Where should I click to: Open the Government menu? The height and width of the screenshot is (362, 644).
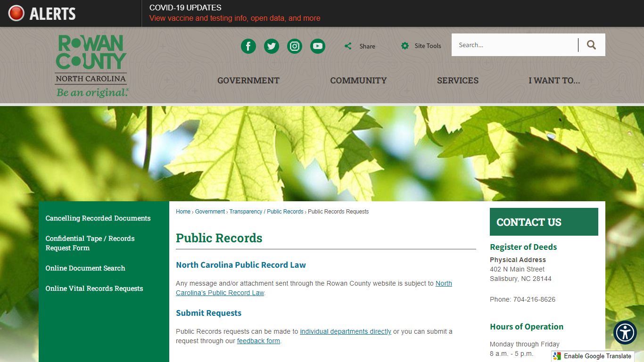pyautogui.click(x=248, y=80)
